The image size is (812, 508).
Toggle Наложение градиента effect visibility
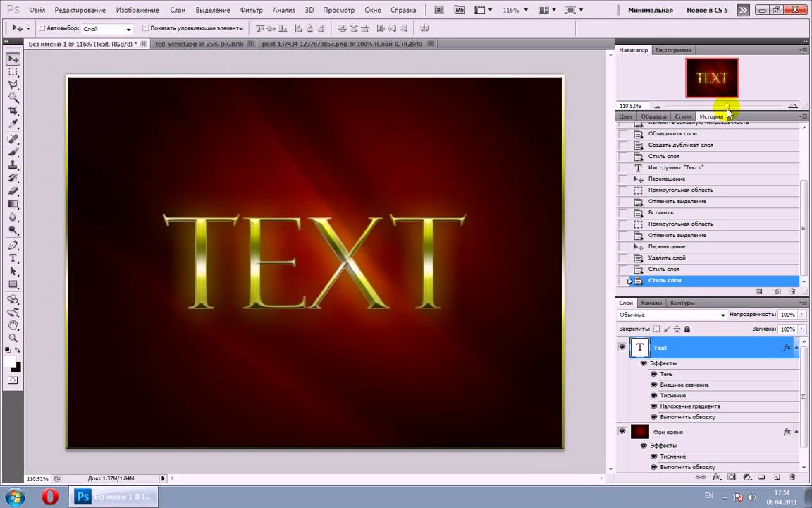pyautogui.click(x=654, y=406)
